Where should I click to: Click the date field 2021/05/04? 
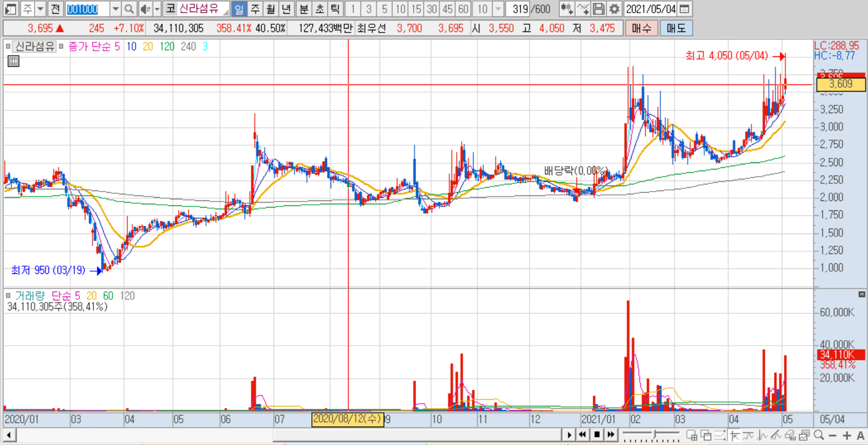pyautogui.click(x=651, y=9)
